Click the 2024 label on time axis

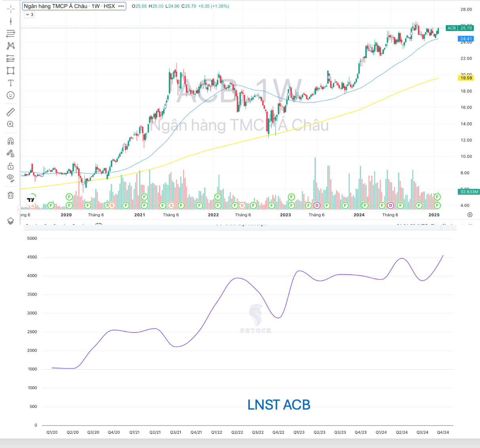coord(359,215)
